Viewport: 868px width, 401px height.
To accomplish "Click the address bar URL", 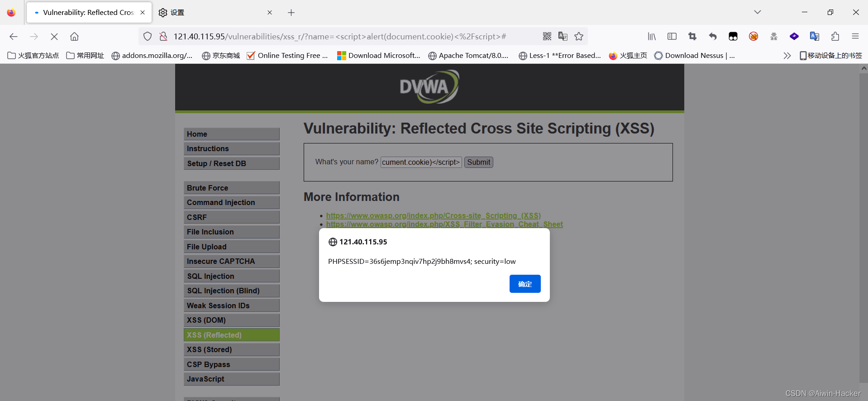I will (339, 37).
